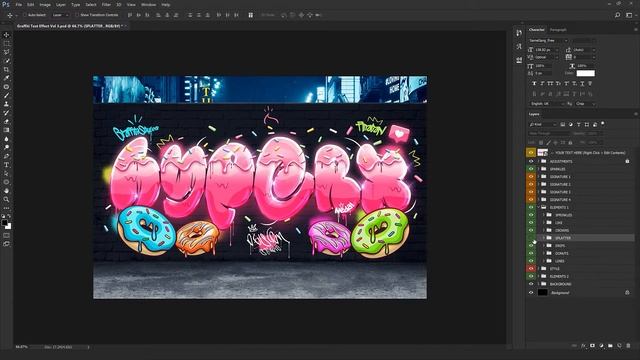Click the font size field
This screenshot has height=360, width=640.
coord(546,50)
